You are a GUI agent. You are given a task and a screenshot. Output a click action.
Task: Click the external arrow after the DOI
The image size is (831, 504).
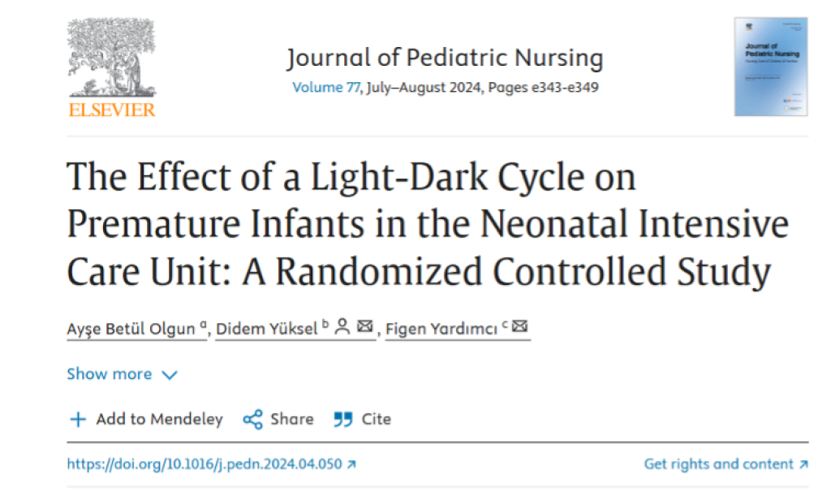tap(351, 465)
